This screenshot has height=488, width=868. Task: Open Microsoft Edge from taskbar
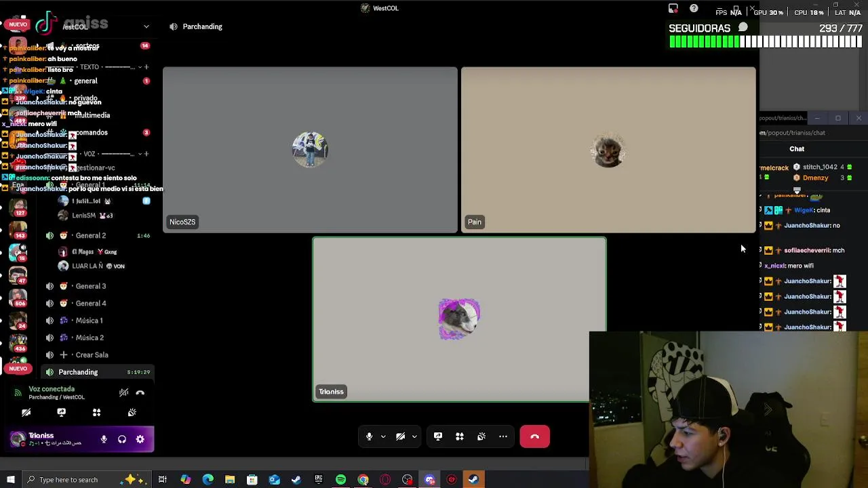coord(208,480)
